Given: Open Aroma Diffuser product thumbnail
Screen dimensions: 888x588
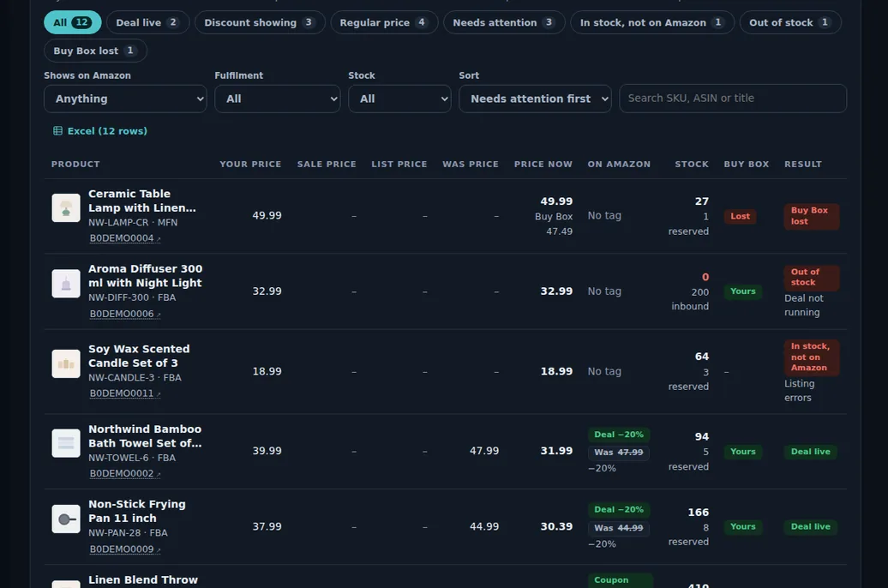Looking at the screenshot, I should point(66,283).
